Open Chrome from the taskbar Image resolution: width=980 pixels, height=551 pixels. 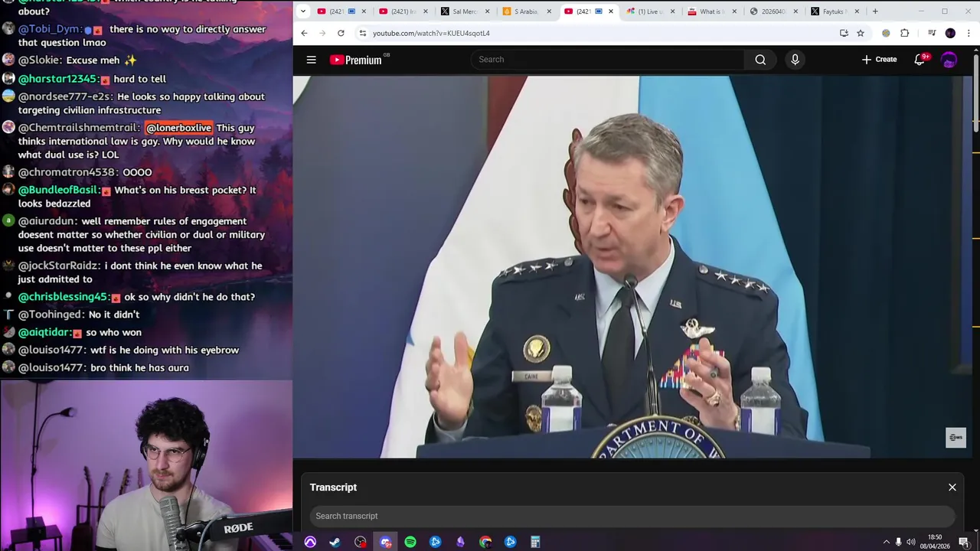tap(485, 543)
